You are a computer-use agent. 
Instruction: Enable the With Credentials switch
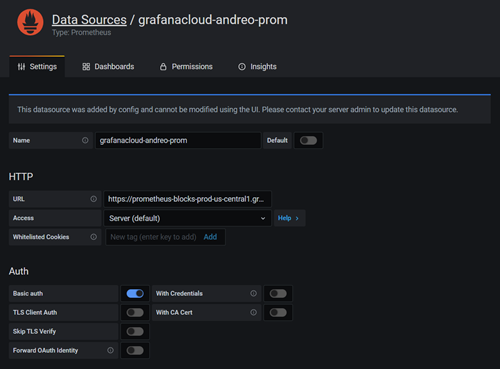pyautogui.click(x=278, y=293)
